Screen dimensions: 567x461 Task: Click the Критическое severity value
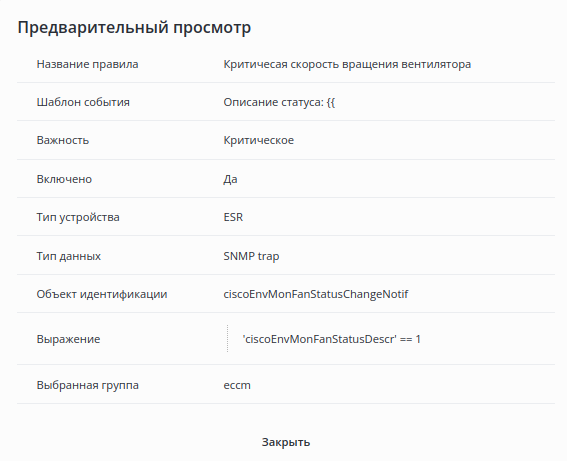tap(259, 140)
